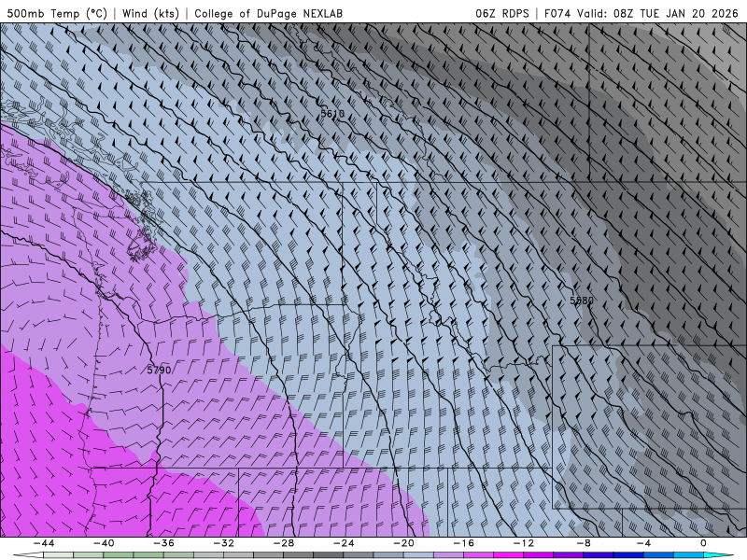Click the '-24' colorbar label

[x=344, y=543]
